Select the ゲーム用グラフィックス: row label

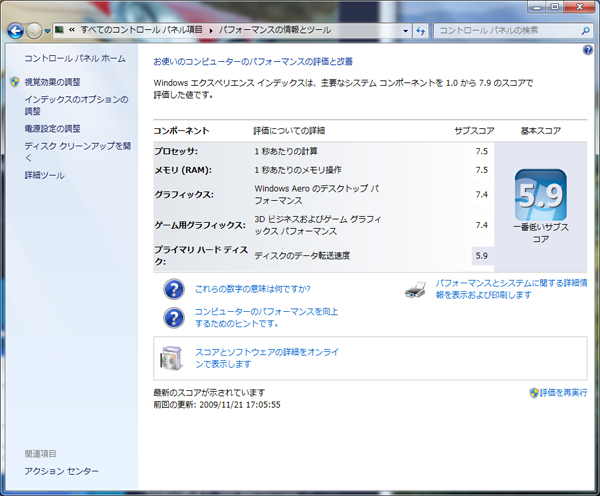[x=200, y=225]
